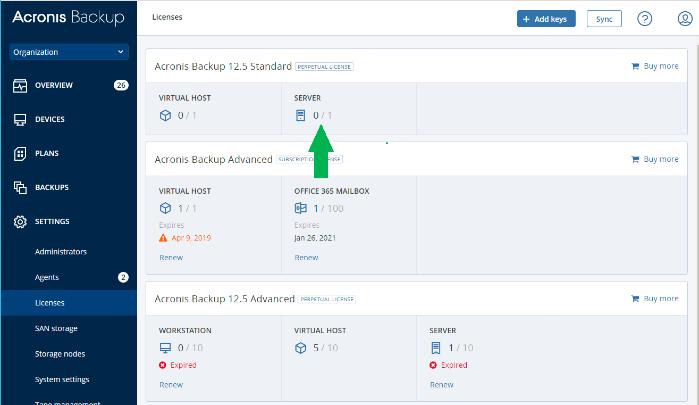This screenshot has height=405, width=699.
Task: Click the Licenses page header
Action: 167,17
